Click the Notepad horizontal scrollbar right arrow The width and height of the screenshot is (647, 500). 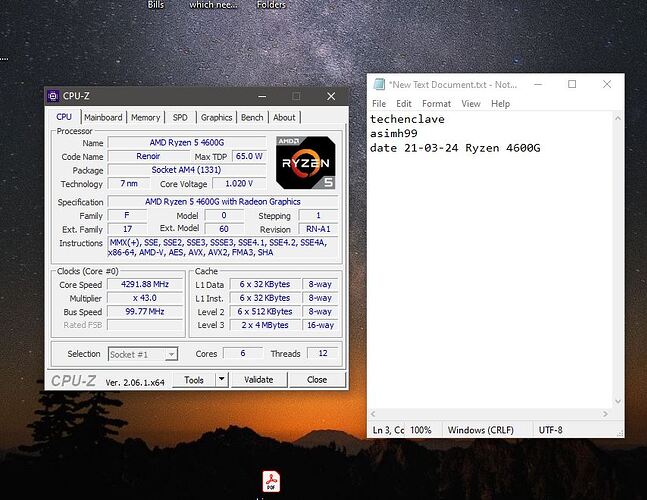605,414
